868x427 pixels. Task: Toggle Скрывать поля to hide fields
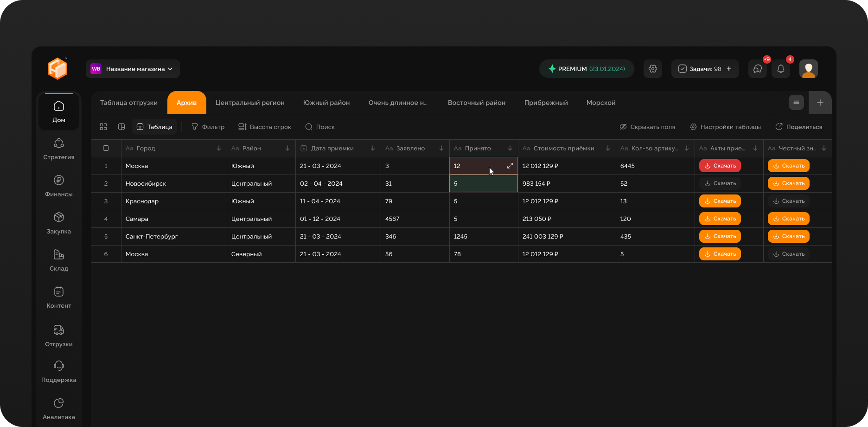(x=647, y=127)
